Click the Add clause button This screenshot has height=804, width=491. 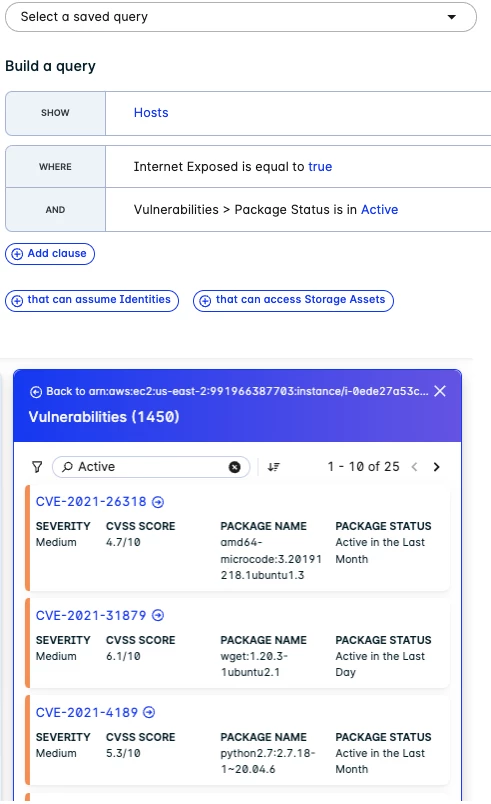[x=50, y=254]
